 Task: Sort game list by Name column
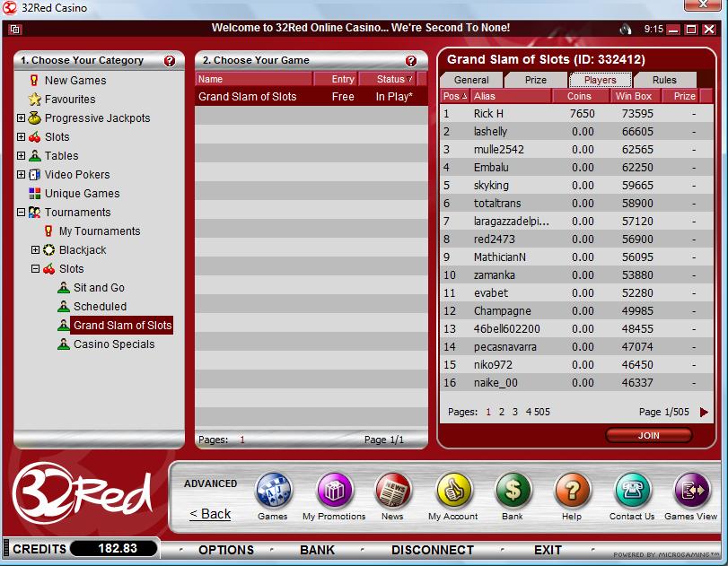point(253,79)
